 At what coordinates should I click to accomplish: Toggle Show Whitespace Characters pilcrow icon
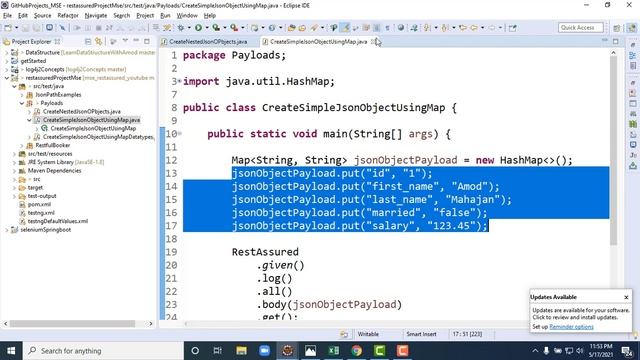click(x=387, y=28)
